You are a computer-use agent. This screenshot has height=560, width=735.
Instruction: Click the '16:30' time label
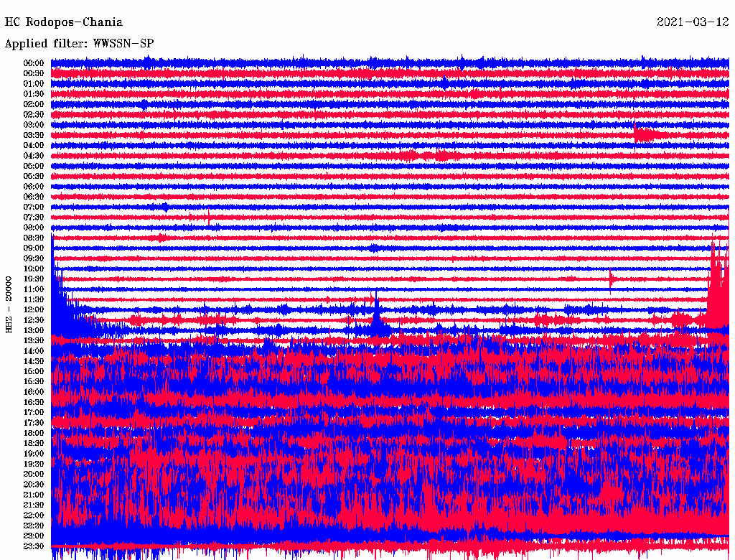pyautogui.click(x=34, y=402)
